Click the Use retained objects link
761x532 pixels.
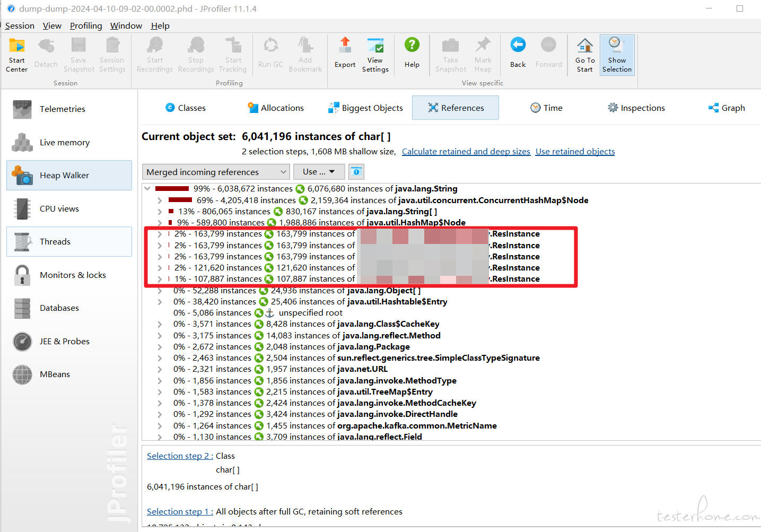[x=575, y=151]
